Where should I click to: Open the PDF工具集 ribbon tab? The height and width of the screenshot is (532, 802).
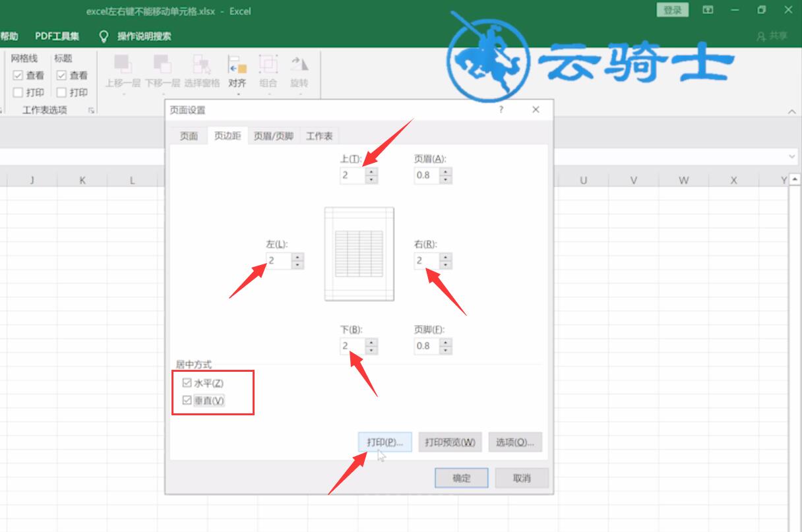(57, 36)
